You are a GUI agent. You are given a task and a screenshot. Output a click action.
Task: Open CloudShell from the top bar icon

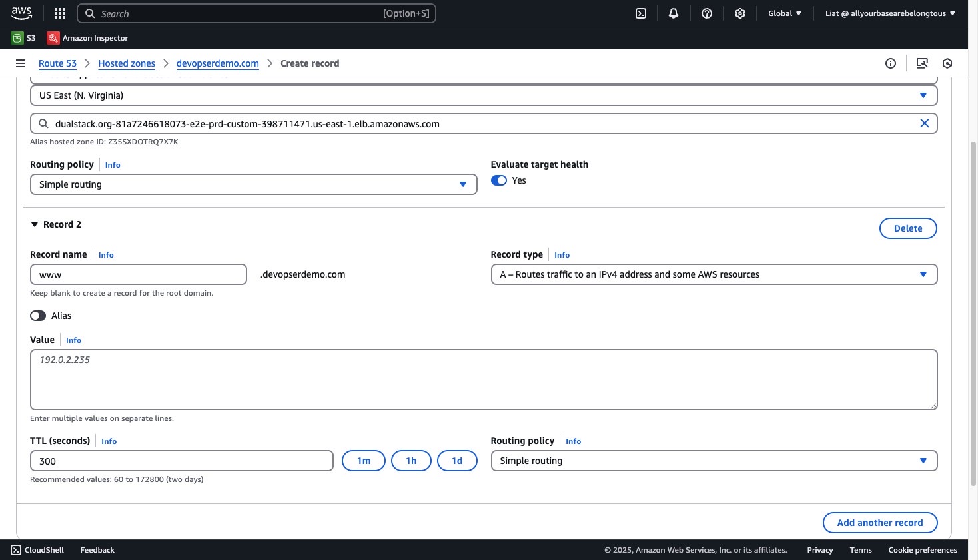click(641, 13)
